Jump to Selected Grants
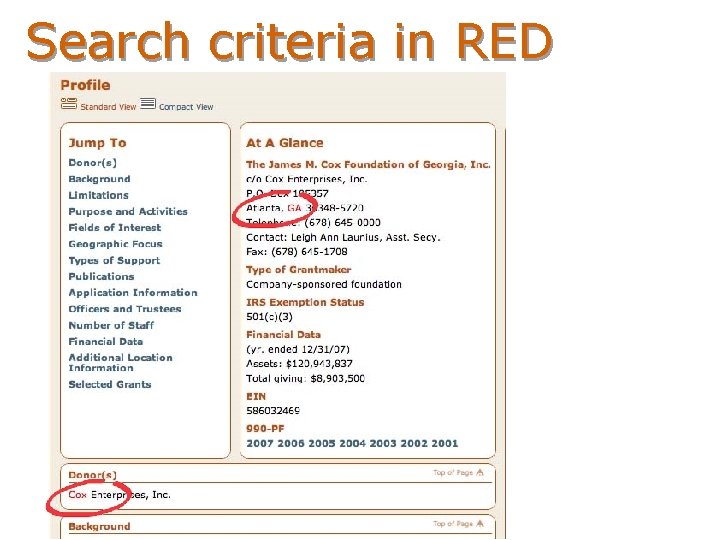This screenshot has height=540, width=720. [109, 384]
